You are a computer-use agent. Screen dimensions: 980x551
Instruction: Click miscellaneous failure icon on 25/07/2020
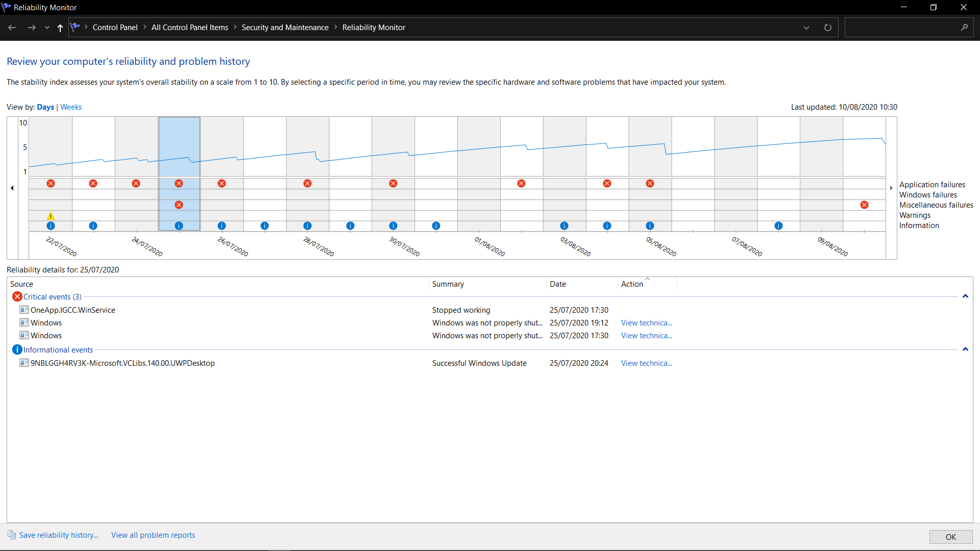point(179,205)
